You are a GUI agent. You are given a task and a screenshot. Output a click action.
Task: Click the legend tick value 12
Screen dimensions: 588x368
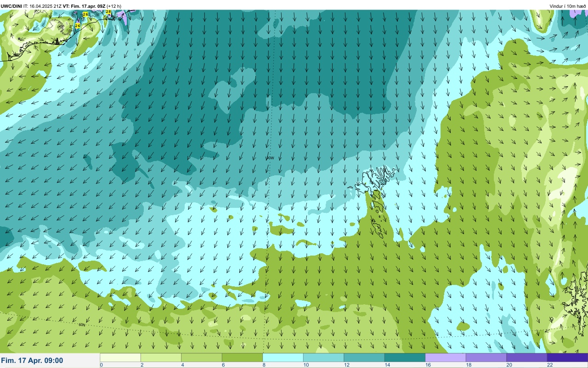[346, 365]
